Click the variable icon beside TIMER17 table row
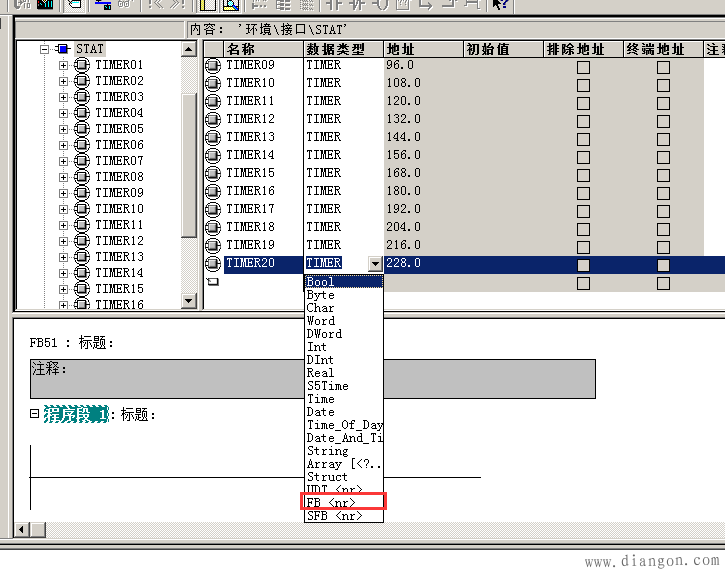 pyautogui.click(x=213, y=209)
